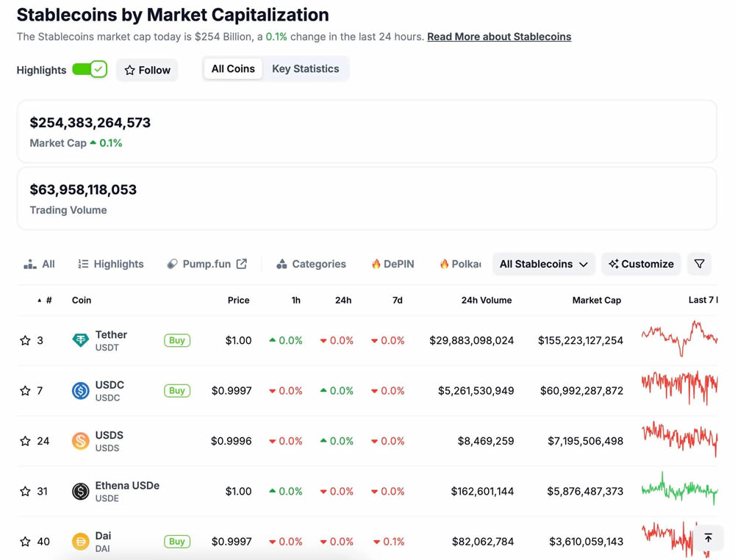The image size is (735, 560).
Task: Click the Buy button for Dai
Action: pos(176,542)
